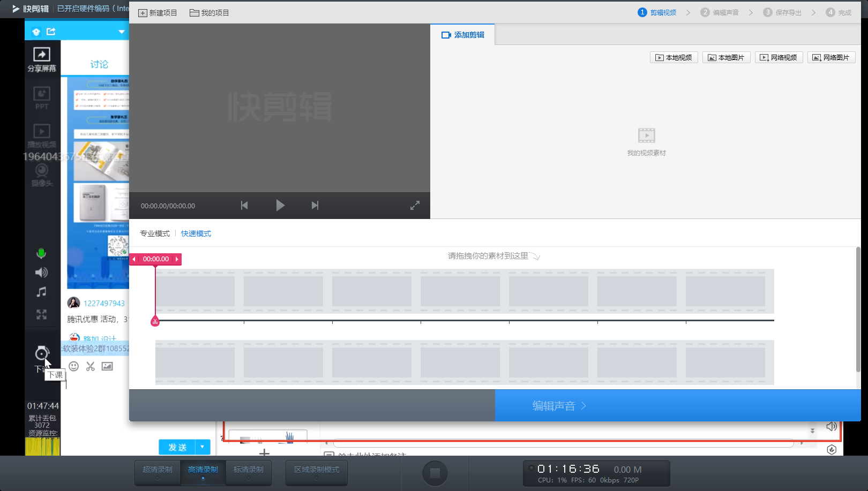Screen dimensions: 868x491
Task: Toggle the green microphone icon
Action: click(41, 253)
